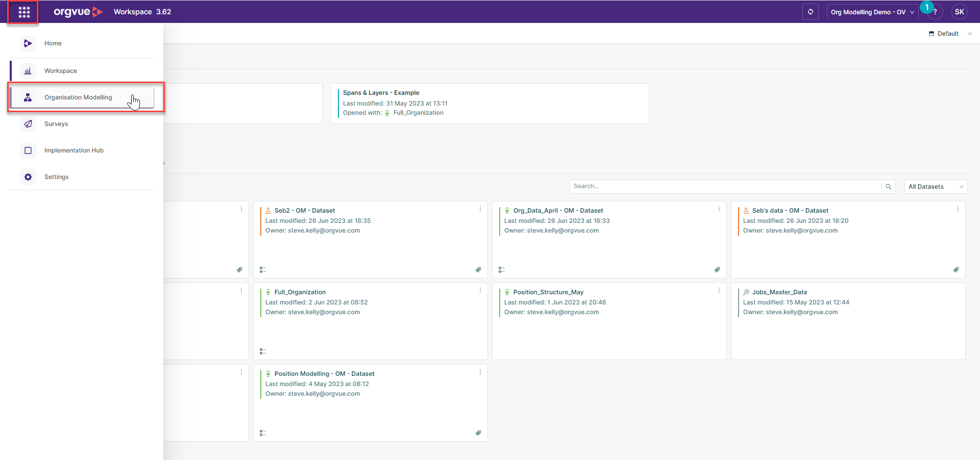The height and width of the screenshot is (460, 980).
Task: Open the Org Modelling Demo - OV dropdown
Action: click(872, 12)
